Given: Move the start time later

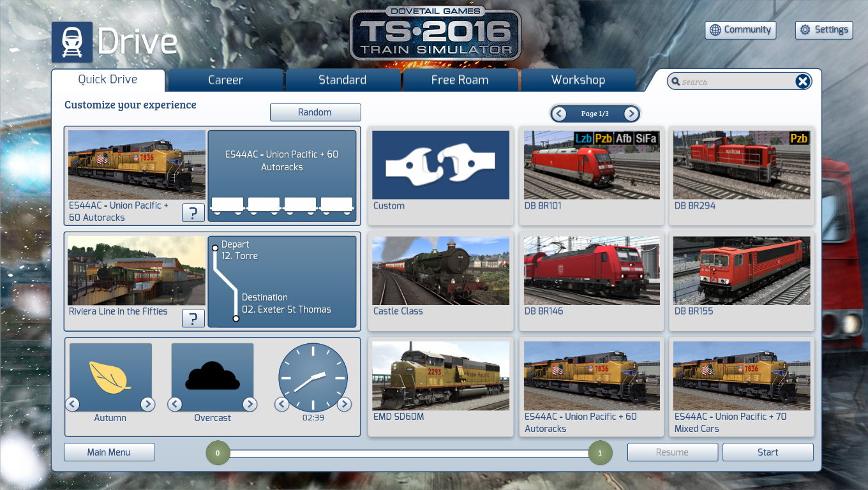Looking at the screenshot, I should tap(344, 404).
